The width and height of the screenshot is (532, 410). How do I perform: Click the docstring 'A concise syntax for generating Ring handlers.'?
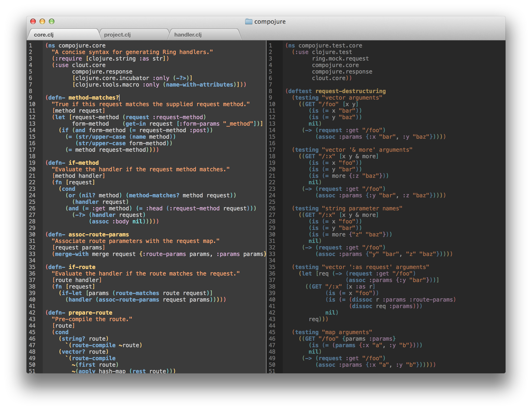(x=132, y=52)
